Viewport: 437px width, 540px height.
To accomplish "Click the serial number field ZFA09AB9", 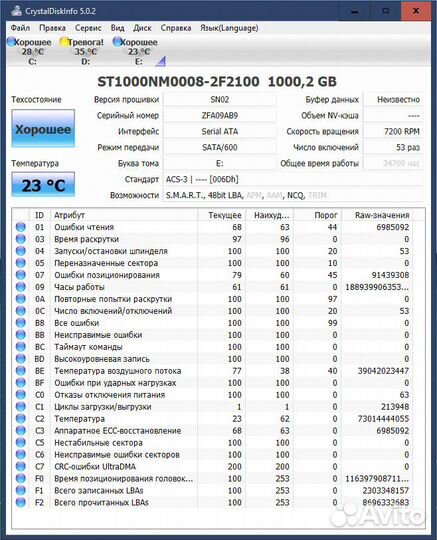I will [220, 115].
